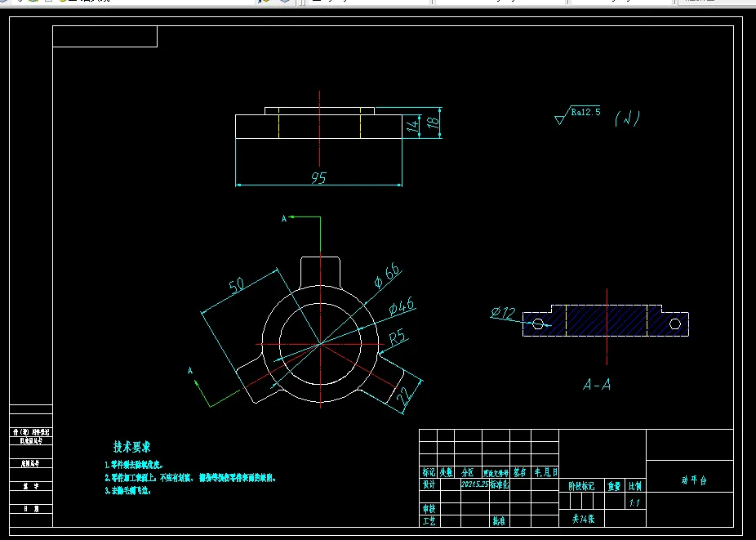
Task: Click the 标记 header cell
Action: [429, 472]
